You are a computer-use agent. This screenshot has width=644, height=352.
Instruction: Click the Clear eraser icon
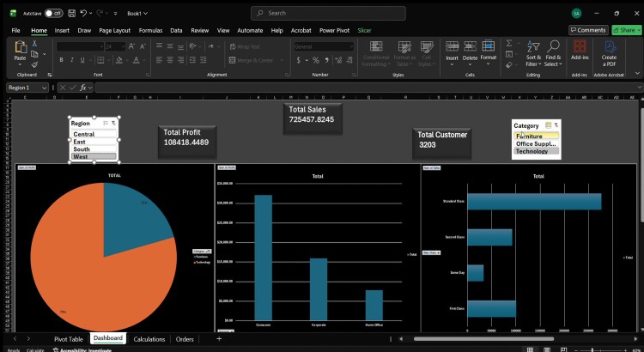[x=509, y=65]
